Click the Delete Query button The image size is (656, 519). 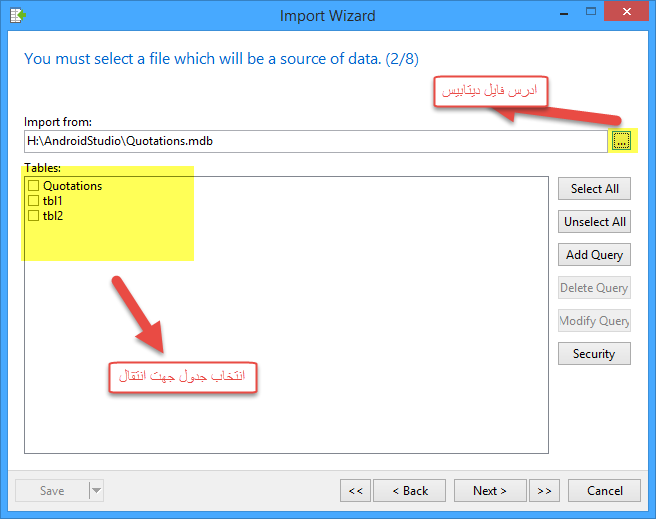click(594, 288)
